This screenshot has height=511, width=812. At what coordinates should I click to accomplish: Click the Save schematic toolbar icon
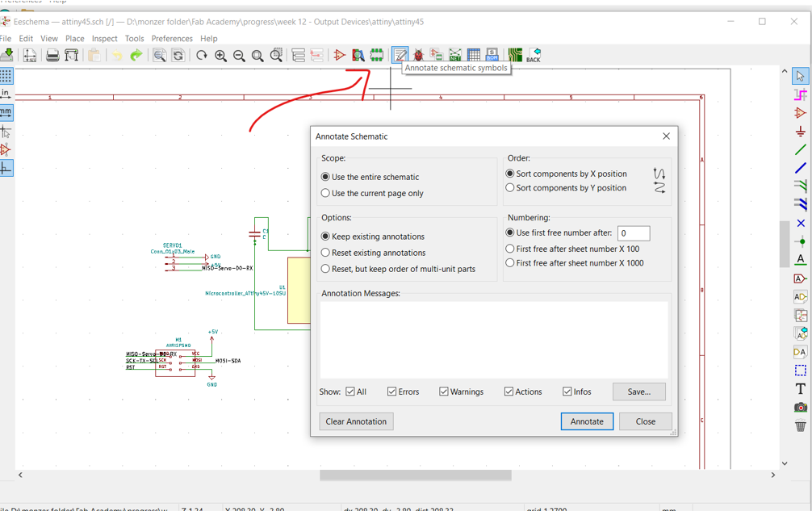tap(6, 55)
